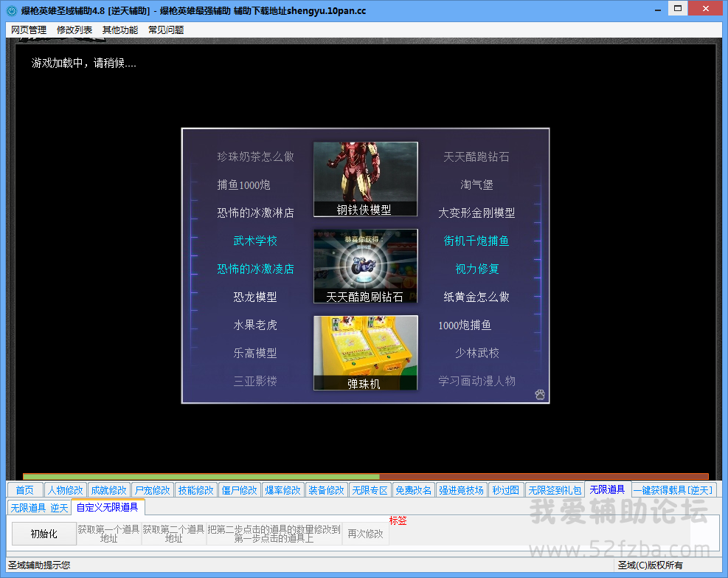Click the 标签 red label text
The height and width of the screenshot is (578, 728).
click(398, 520)
